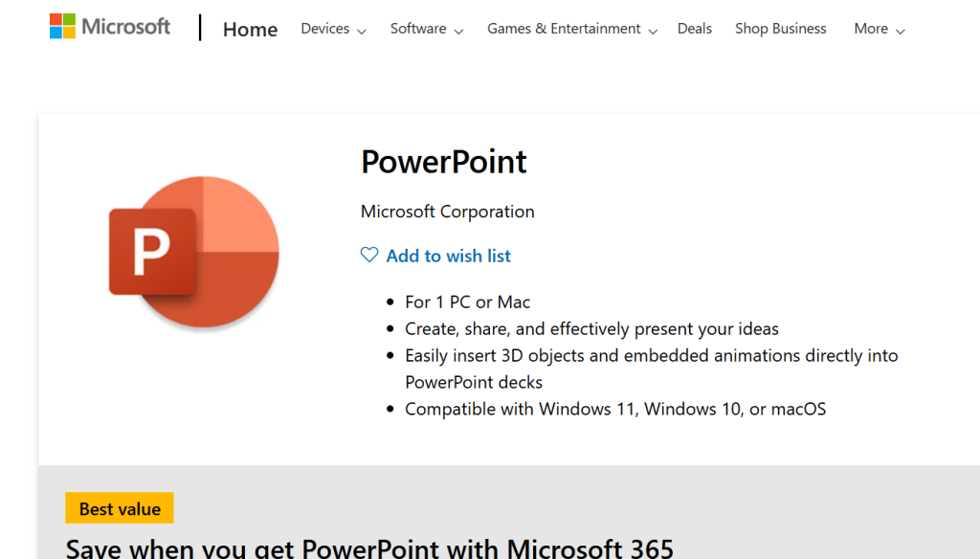Click the For 1 PC or Mac bullet text

pos(468,302)
